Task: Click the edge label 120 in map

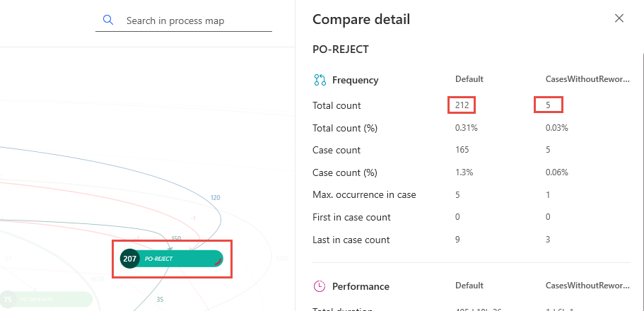Action: pos(215,198)
